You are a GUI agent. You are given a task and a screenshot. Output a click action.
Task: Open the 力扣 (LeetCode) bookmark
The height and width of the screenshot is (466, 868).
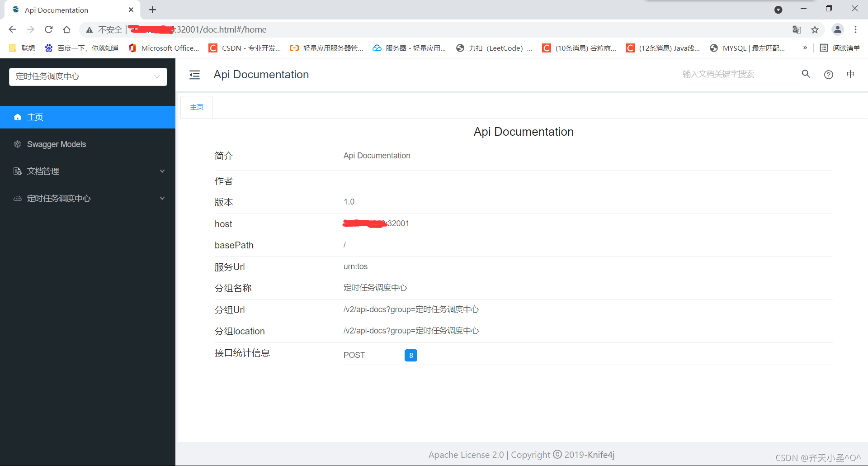(494, 48)
